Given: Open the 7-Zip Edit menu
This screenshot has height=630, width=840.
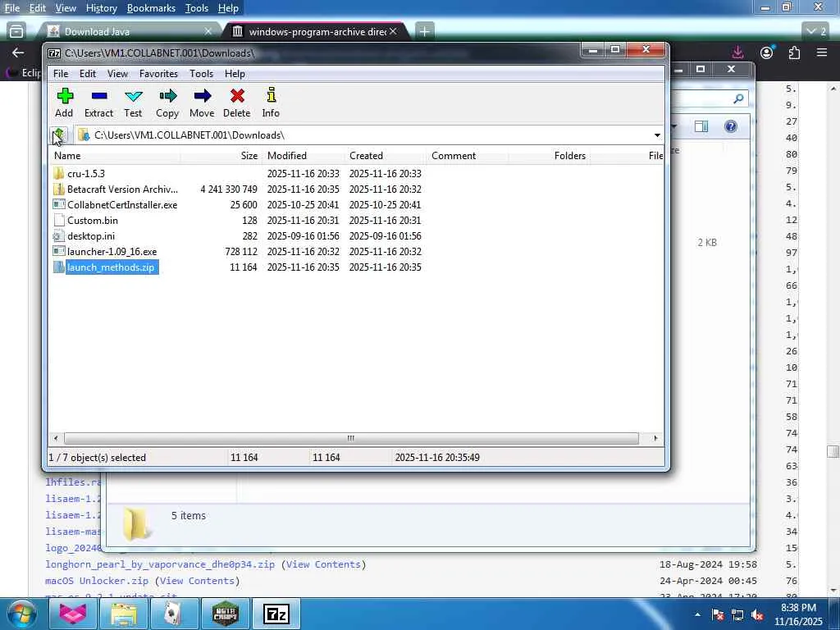Looking at the screenshot, I should [x=87, y=73].
